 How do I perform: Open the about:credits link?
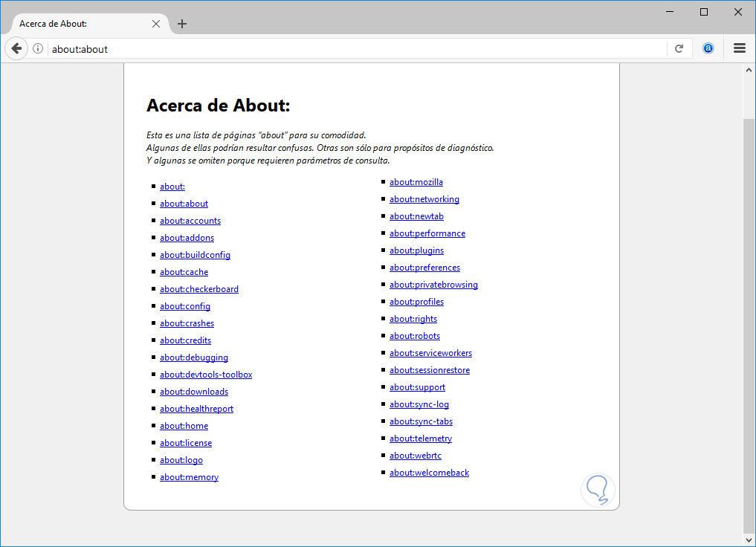(185, 340)
